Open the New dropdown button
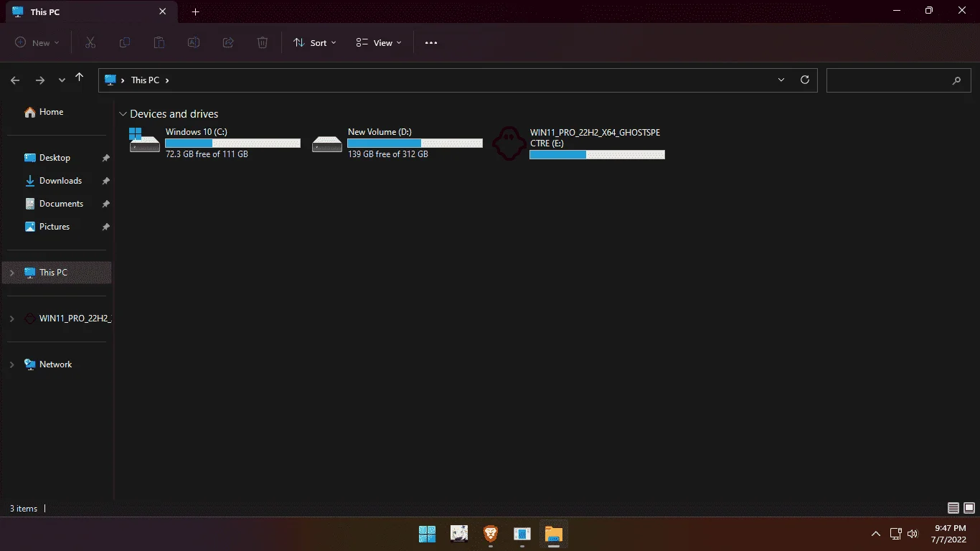Screen dimensions: 980x551 tap(37, 43)
